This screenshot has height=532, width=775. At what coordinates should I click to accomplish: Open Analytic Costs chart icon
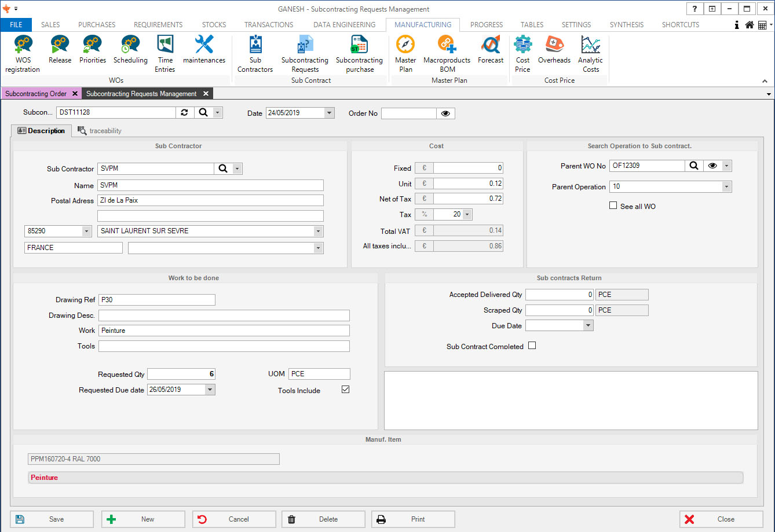coord(590,53)
